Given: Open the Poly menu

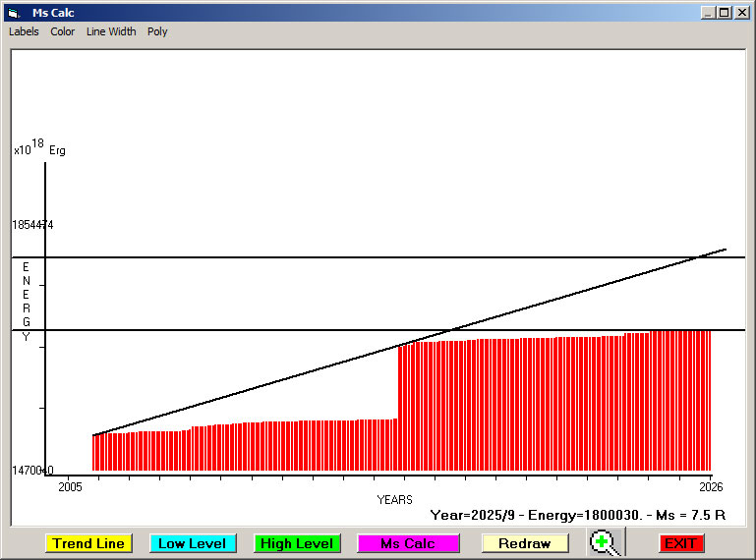Looking at the screenshot, I should 157,31.
